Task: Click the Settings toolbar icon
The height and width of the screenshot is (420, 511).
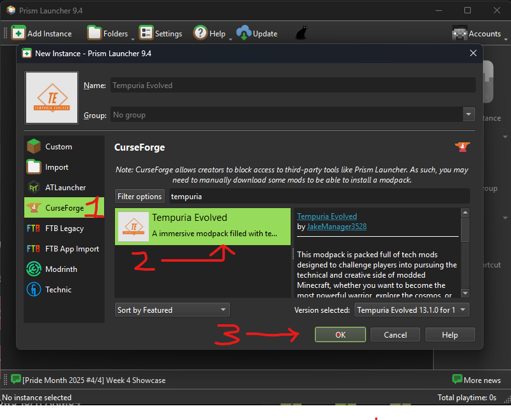Action: click(146, 33)
